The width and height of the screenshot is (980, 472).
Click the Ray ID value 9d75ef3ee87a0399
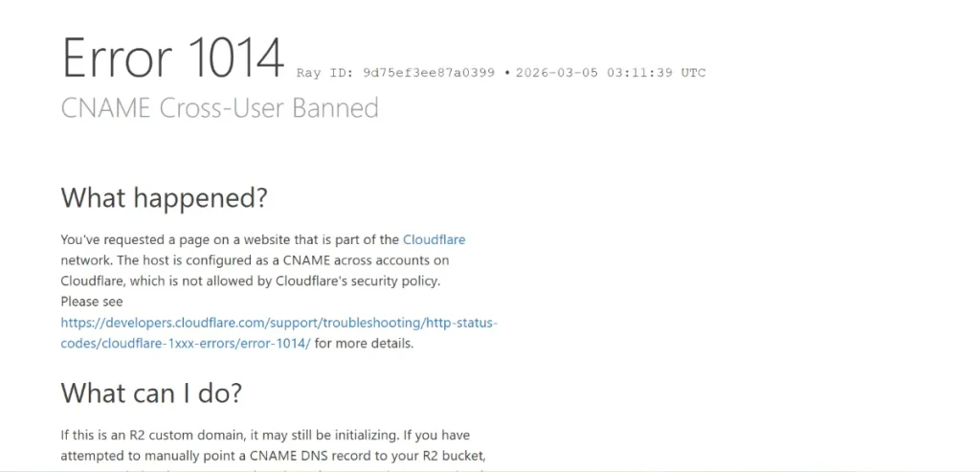coord(429,73)
